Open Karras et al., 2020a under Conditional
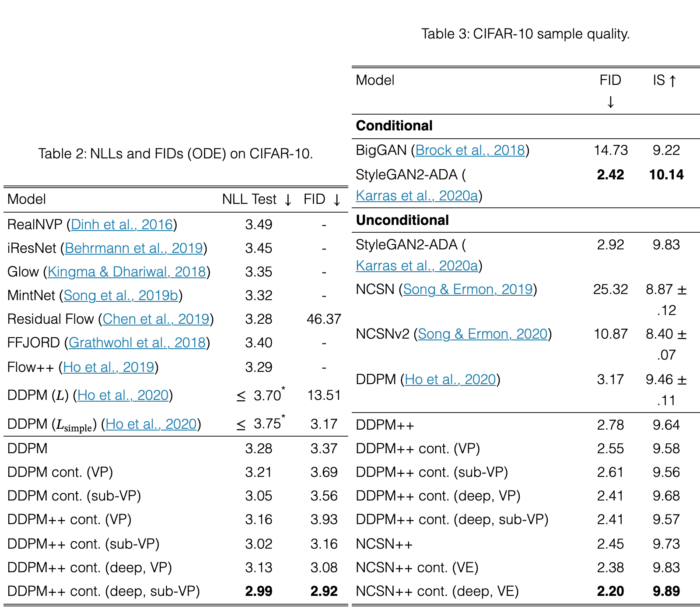 click(x=417, y=196)
